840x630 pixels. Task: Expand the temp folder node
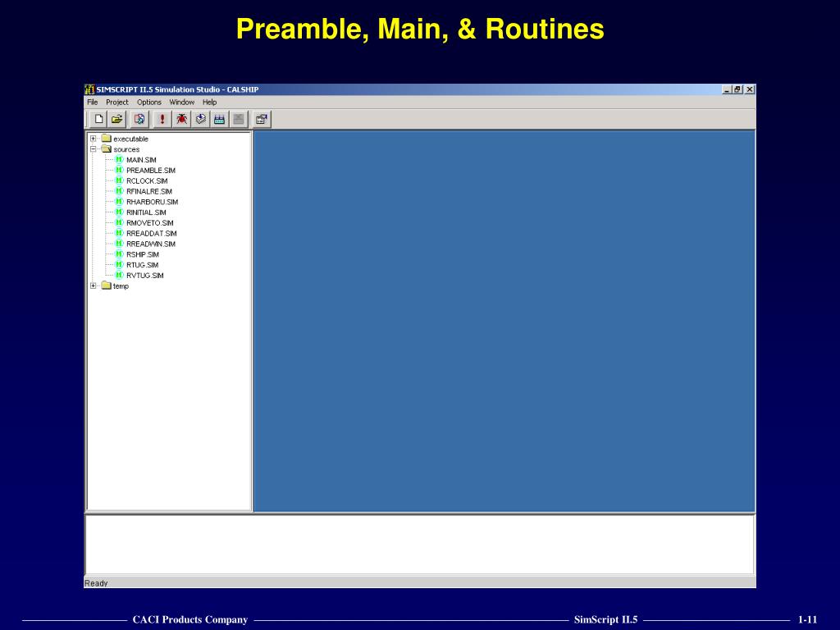pos(94,285)
